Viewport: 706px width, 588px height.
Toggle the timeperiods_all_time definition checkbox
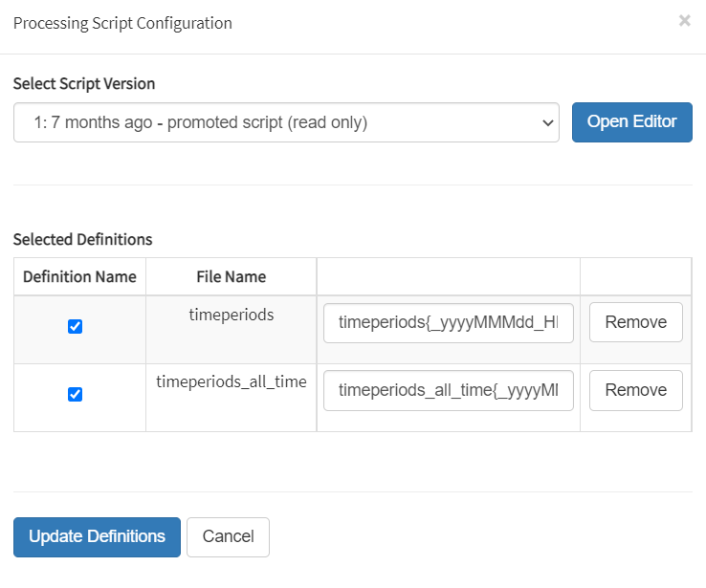(x=76, y=394)
